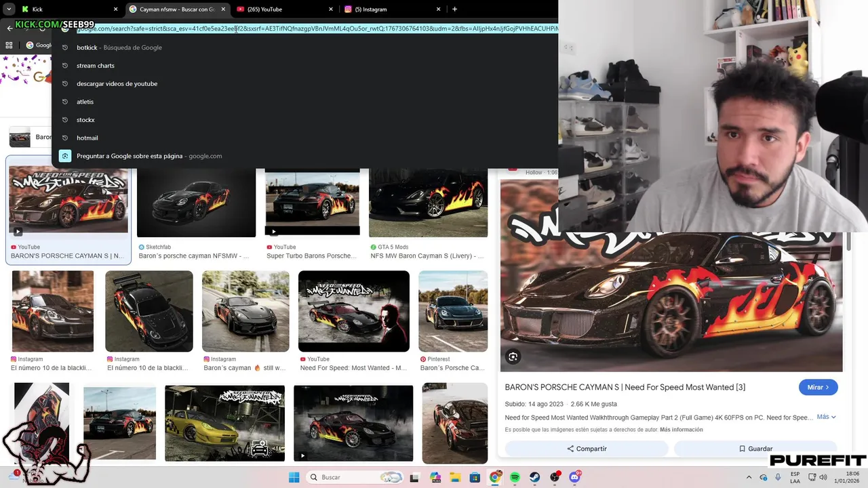
Task: Open Discord from taskbar
Action: click(x=575, y=477)
